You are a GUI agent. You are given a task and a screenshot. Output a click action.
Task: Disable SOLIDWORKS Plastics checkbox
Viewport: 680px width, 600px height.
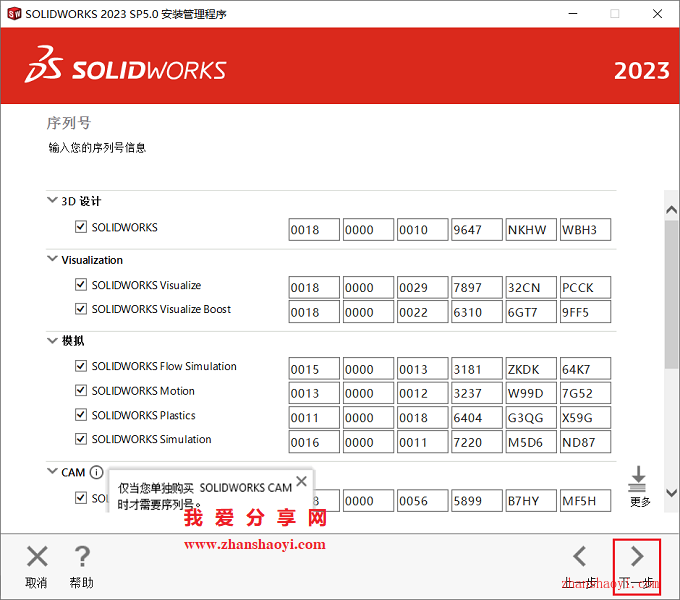pos(81,415)
